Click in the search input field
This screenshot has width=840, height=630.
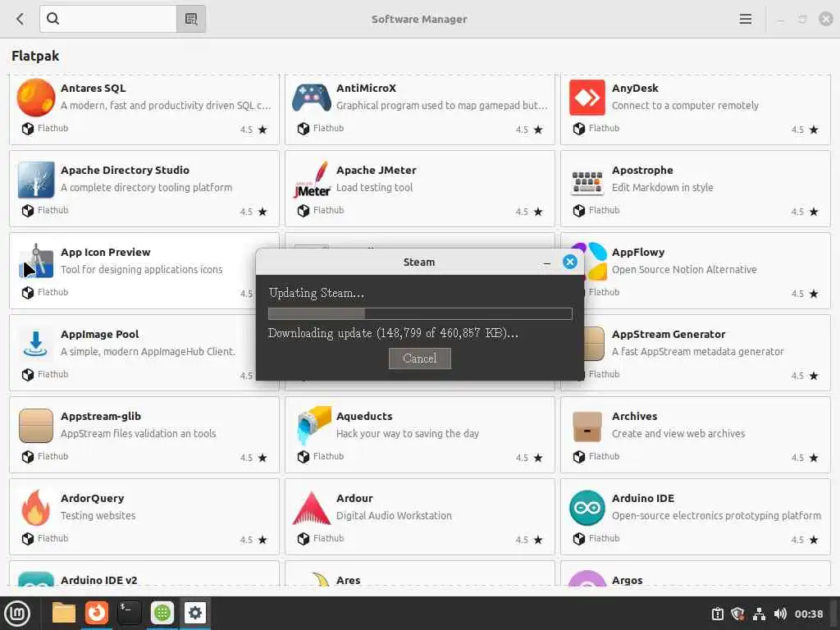pyautogui.click(x=108, y=19)
